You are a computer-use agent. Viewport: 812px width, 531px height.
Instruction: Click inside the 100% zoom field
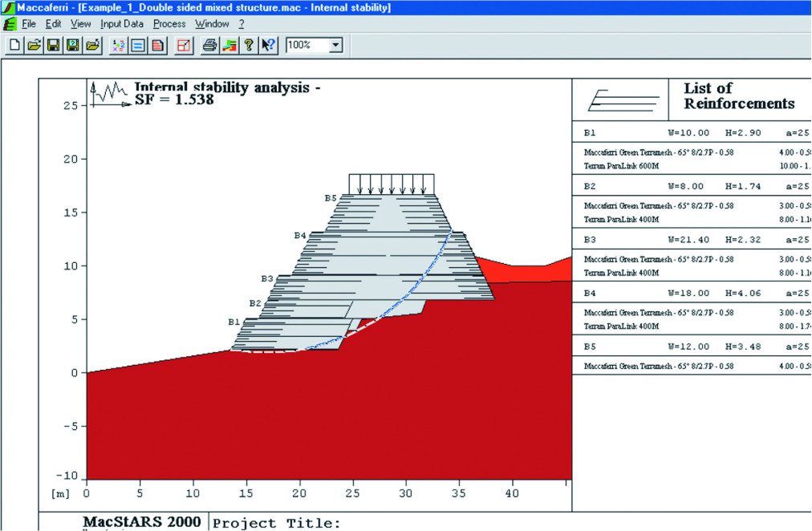click(x=307, y=46)
